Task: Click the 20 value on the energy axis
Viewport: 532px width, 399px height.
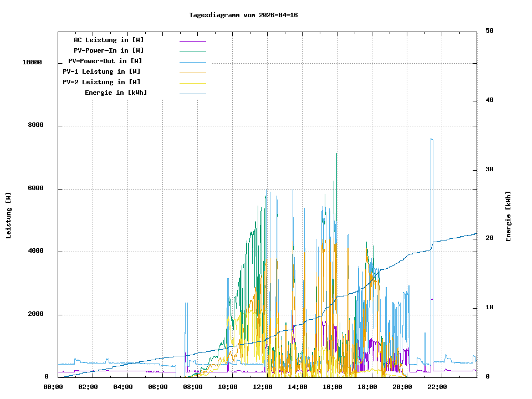Action: coord(489,238)
